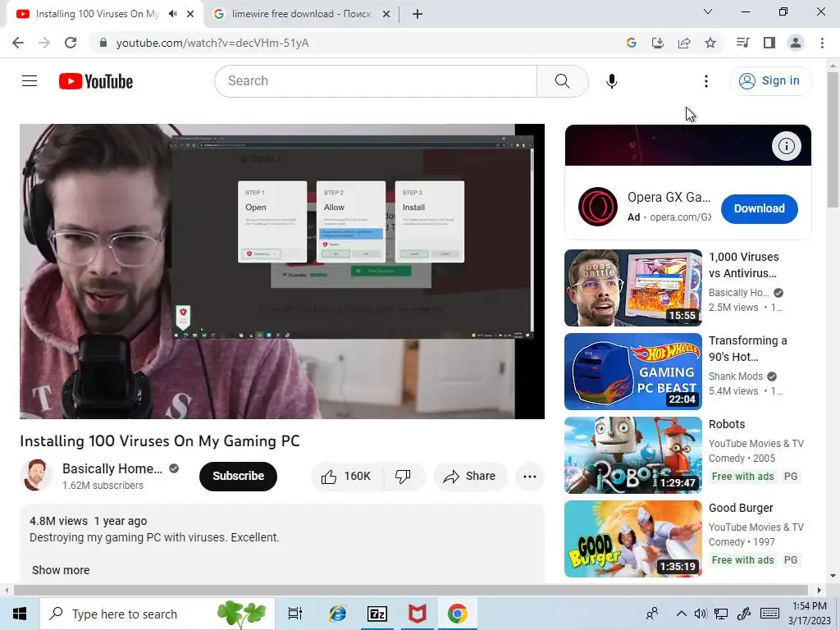
Task: Open more actions ellipsis under video
Action: click(530, 477)
